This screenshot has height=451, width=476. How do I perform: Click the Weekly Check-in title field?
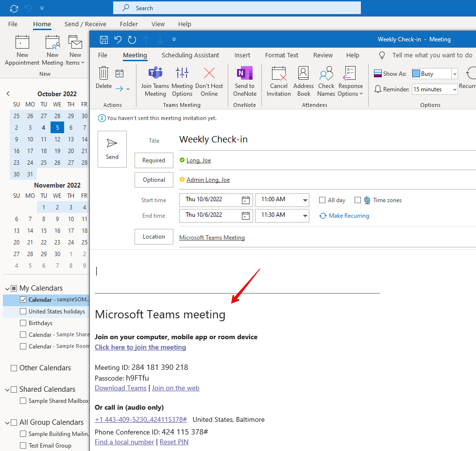point(291,139)
